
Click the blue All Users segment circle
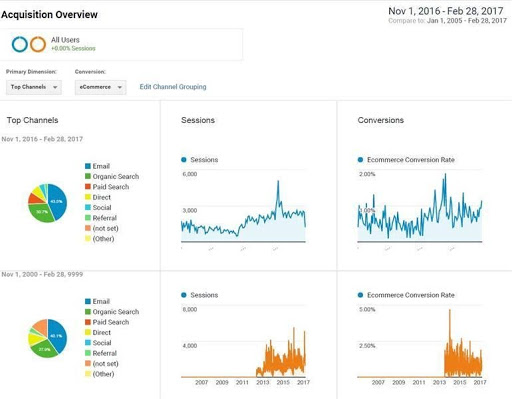[x=20, y=44]
